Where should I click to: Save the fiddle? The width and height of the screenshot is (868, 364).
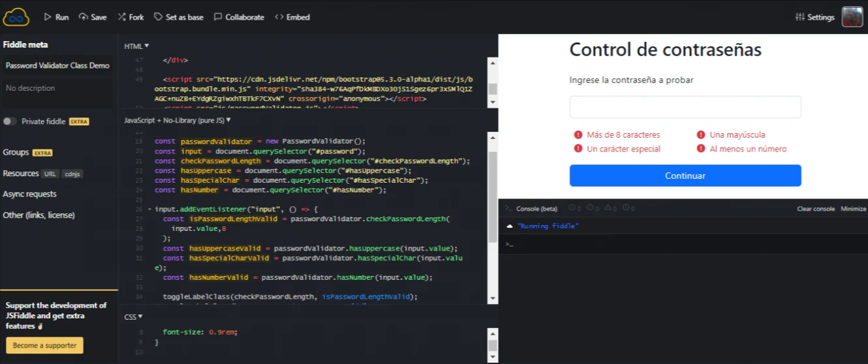coord(93,17)
